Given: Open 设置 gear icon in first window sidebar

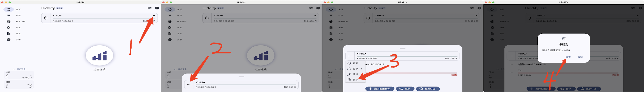Looking at the screenshot, I should [8, 27].
